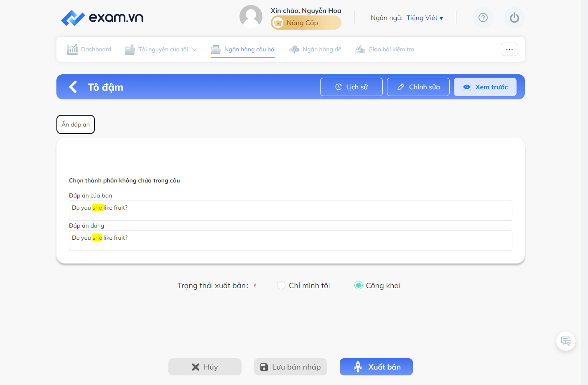Image resolution: width=588 pixels, height=385 pixels.
Task: Open the Ngân hàng câu hỏi tab
Action: pyautogui.click(x=243, y=49)
